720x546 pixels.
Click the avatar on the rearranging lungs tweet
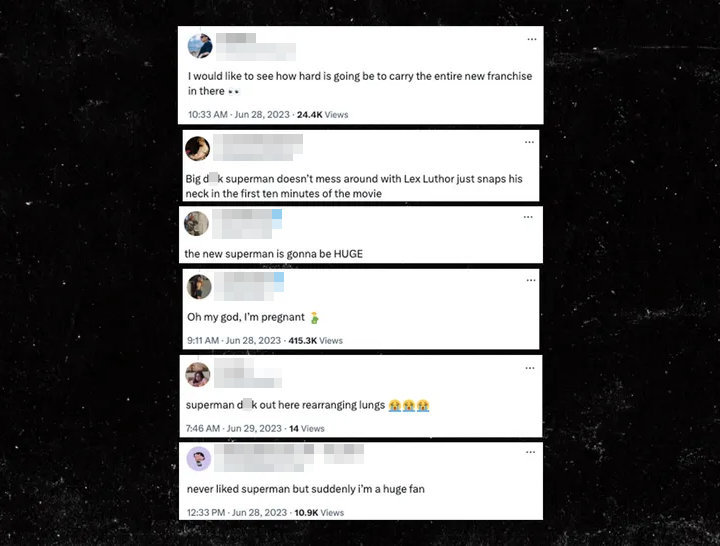[x=198, y=374]
